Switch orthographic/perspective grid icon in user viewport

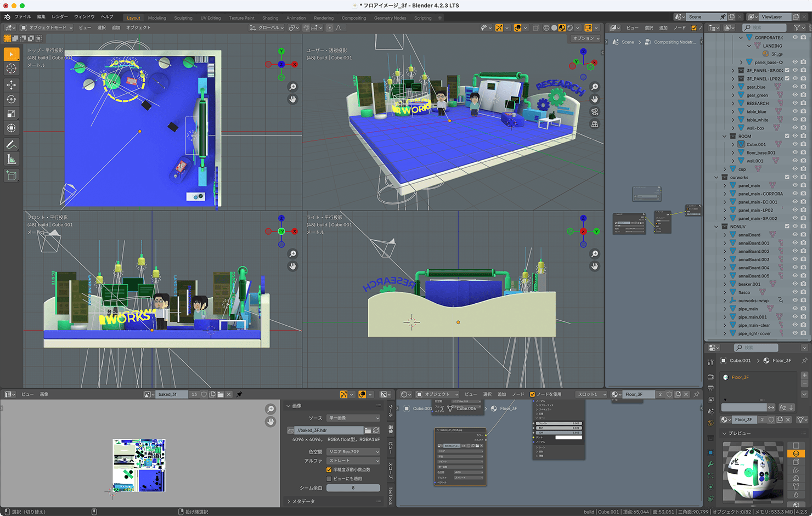(595, 124)
